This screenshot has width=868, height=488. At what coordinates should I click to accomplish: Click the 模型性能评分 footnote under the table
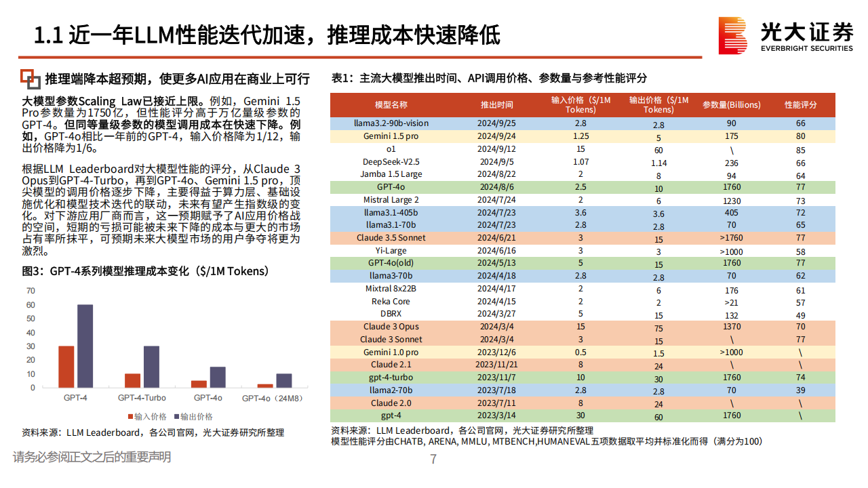(x=547, y=441)
